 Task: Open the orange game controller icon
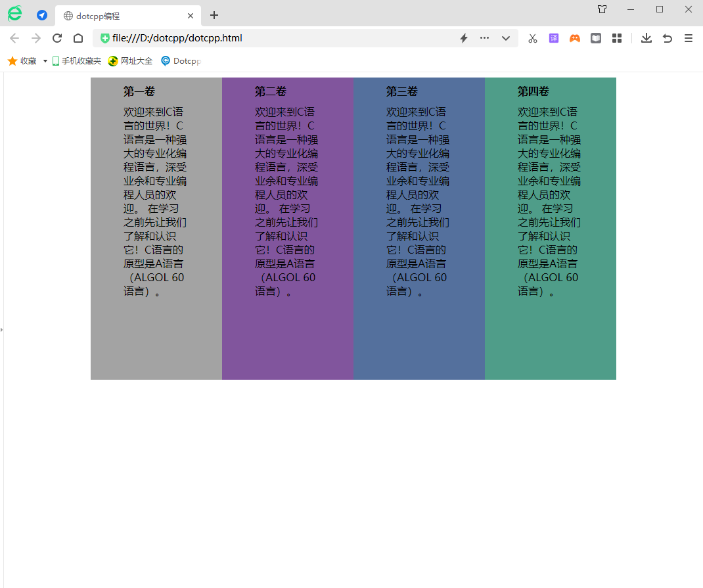(574, 38)
